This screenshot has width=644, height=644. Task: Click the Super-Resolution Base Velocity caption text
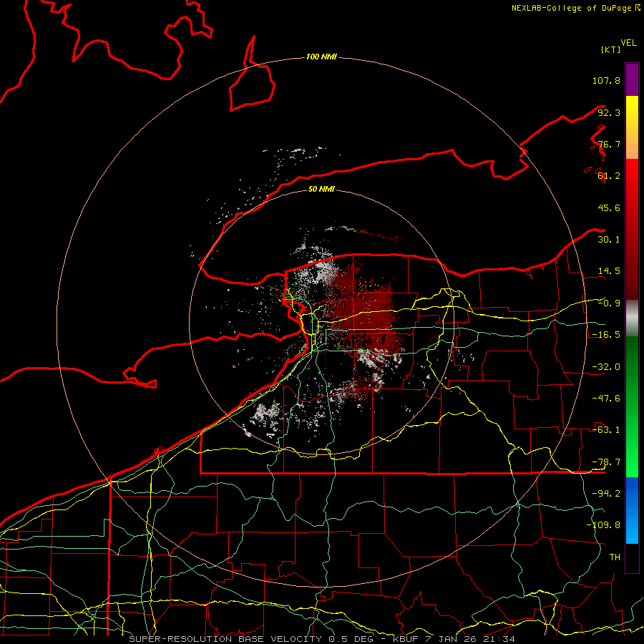point(321,639)
